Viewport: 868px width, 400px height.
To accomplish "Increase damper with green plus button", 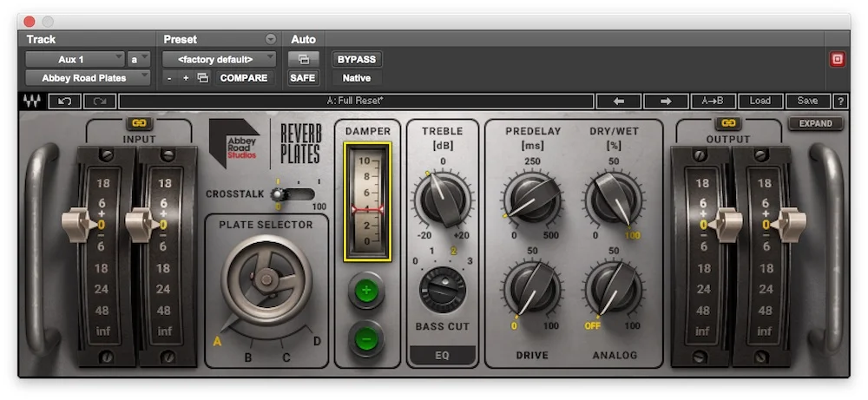I will 366,290.
